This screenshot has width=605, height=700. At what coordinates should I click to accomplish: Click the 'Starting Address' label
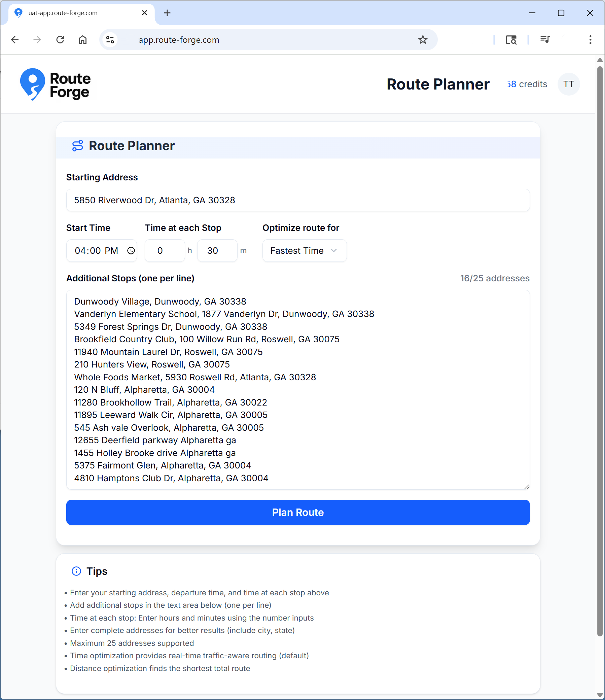pyautogui.click(x=102, y=177)
